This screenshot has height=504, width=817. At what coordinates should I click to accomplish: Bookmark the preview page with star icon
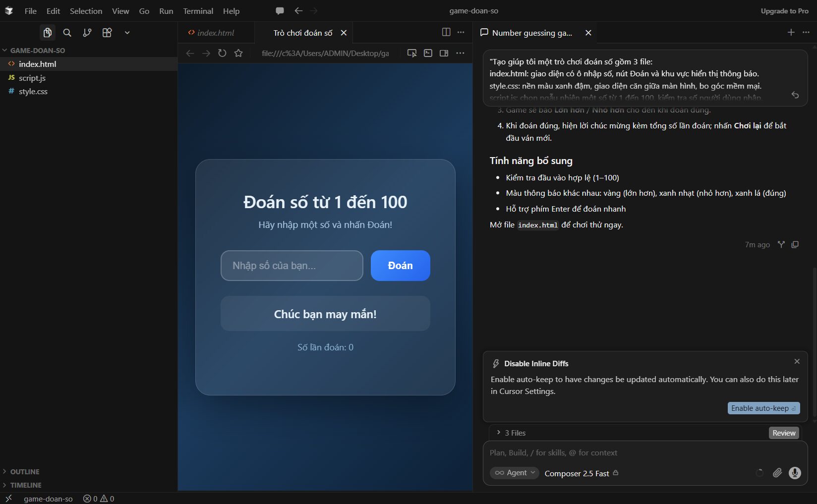(238, 53)
